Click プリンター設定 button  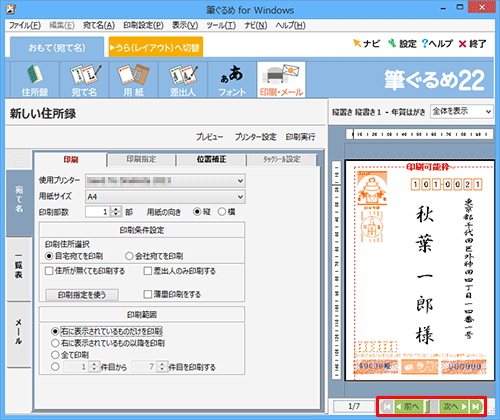[256, 137]
